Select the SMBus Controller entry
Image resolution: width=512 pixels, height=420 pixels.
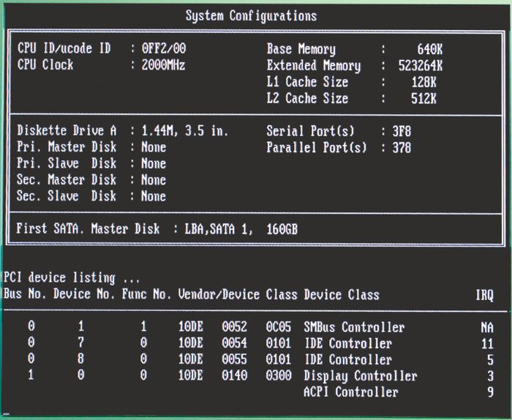coord(354,327)
